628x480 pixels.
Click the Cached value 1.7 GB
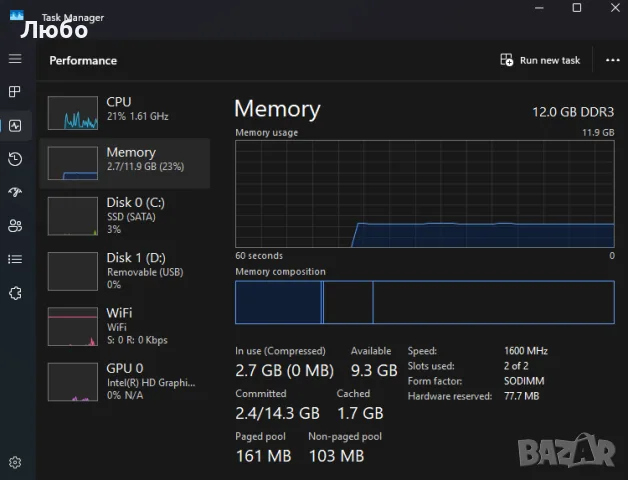click(360, 413)
